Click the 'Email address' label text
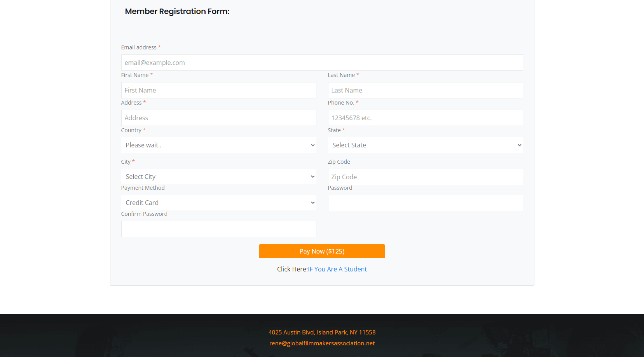644x357 pixels. (139, 47)
